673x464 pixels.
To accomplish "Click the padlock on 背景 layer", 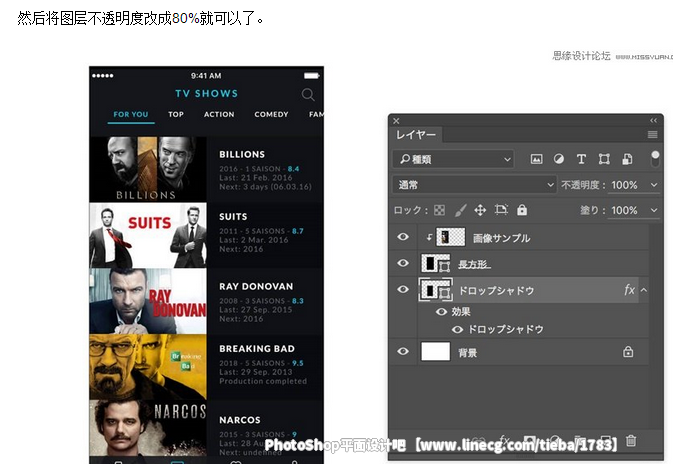I will click(628, 352).
